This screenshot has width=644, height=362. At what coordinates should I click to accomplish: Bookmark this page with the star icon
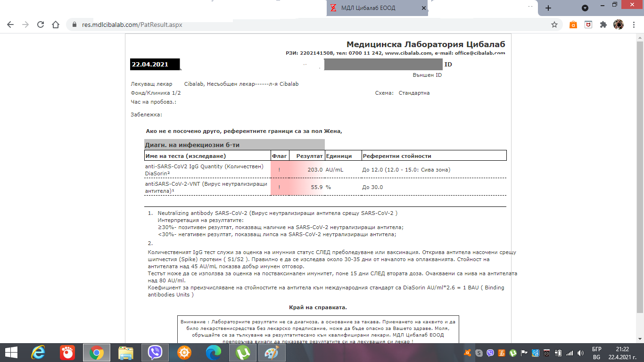tap(554, 25)
